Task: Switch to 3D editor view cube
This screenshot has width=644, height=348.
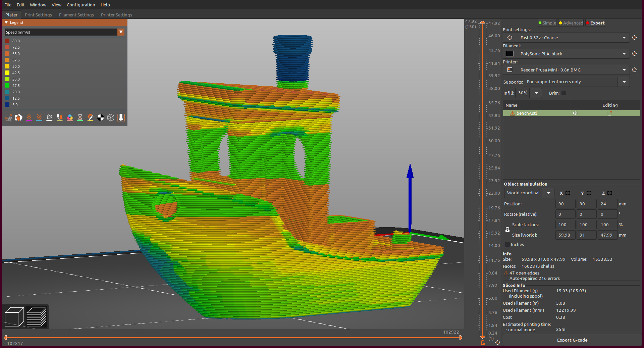Action: [x=14, y=317]
